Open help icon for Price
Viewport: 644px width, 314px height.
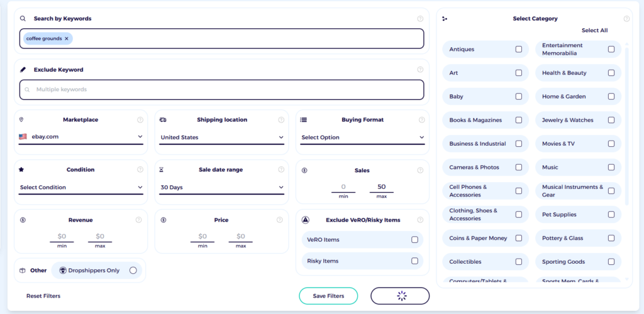pyautogui.click(x=279, y=220)
